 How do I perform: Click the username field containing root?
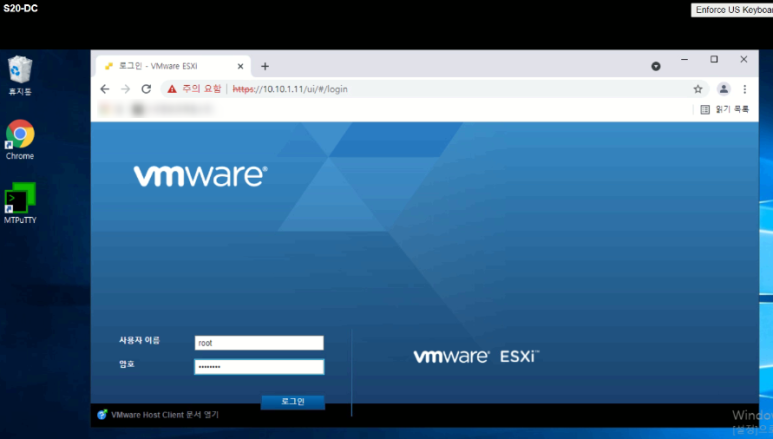click(x=259, y=343)
